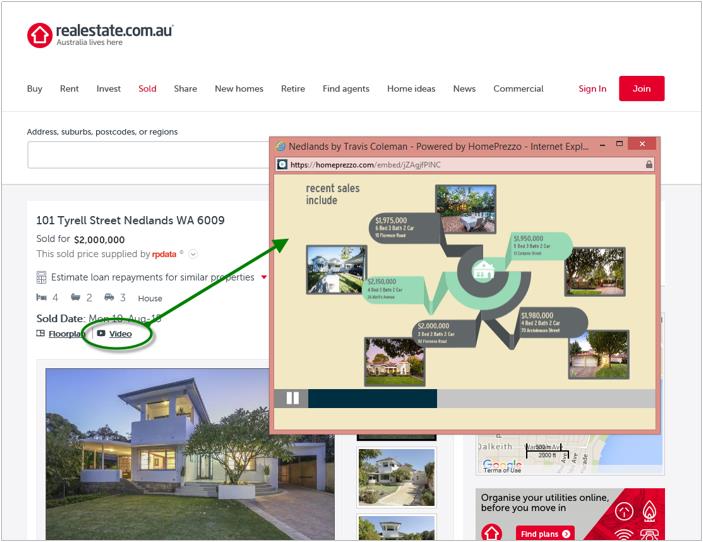Click the padlock security icon in popup

pos(649,165)
